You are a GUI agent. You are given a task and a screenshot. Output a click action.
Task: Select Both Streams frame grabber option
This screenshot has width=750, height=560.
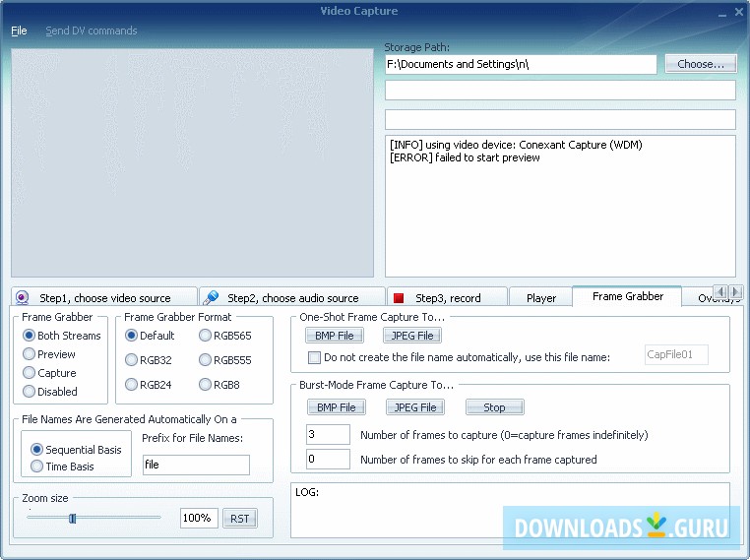coord(62,336)
